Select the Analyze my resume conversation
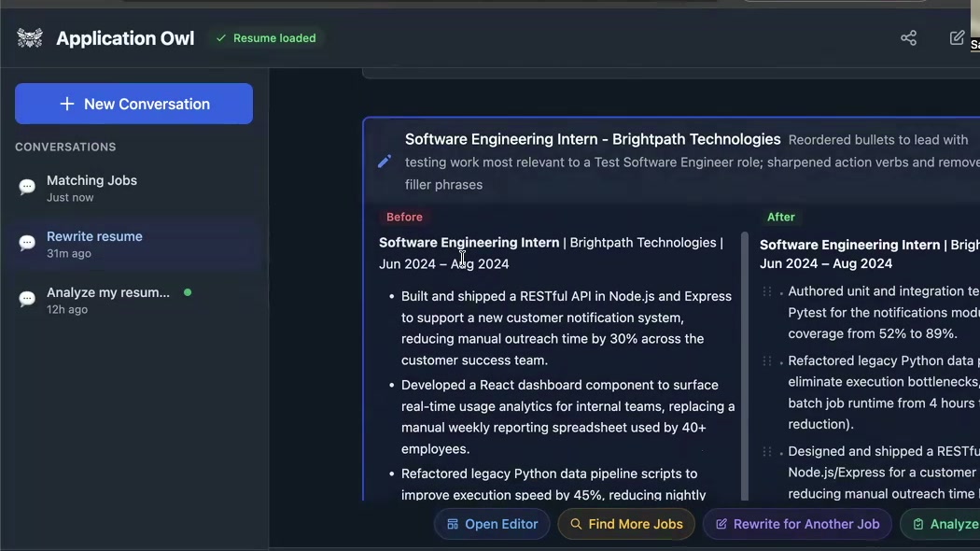Screen dimensions: 980x551 (107, 299)
